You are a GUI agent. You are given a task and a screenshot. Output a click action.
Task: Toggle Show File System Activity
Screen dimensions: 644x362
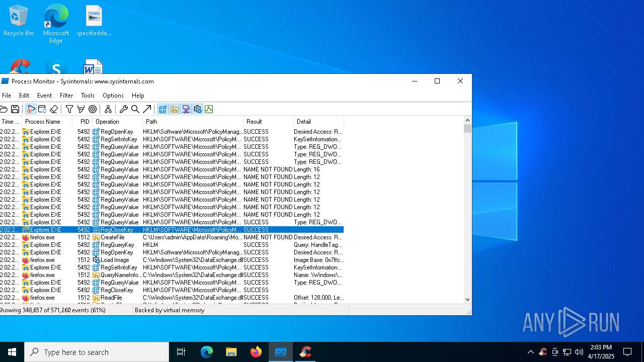click(x=174, y=109)
